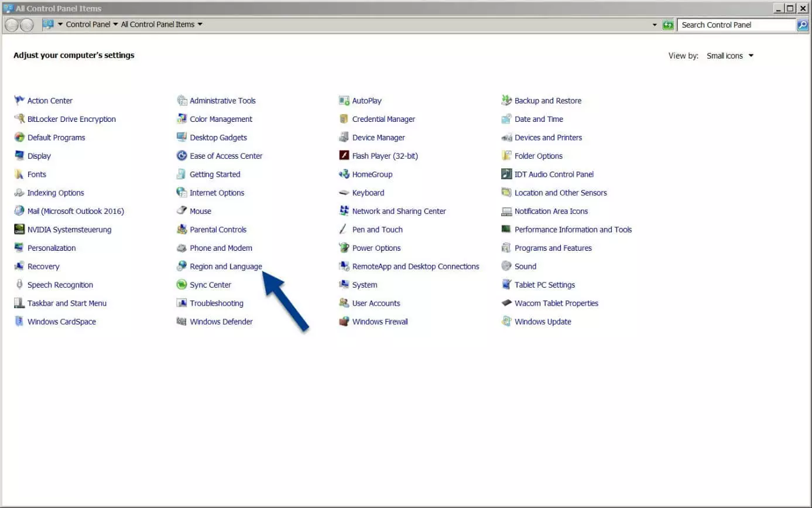This screenshot has width=812, height=508.
Task: Open the Administrative Tools icon
Action: coord(181,101)
